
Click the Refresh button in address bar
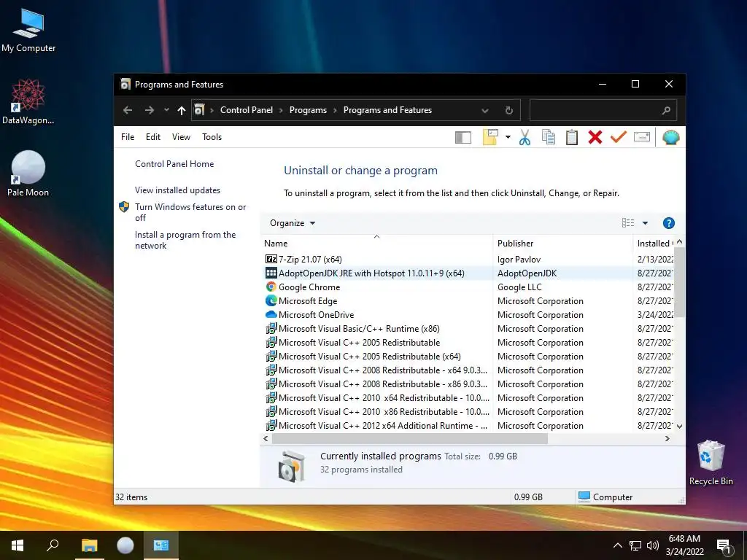pos(508,111)
